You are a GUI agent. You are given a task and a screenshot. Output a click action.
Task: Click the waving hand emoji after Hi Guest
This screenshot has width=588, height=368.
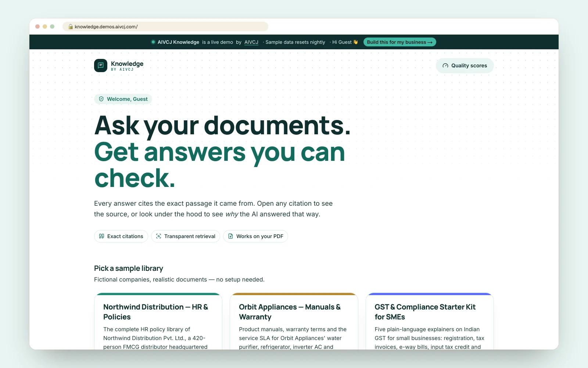[355, 42]
